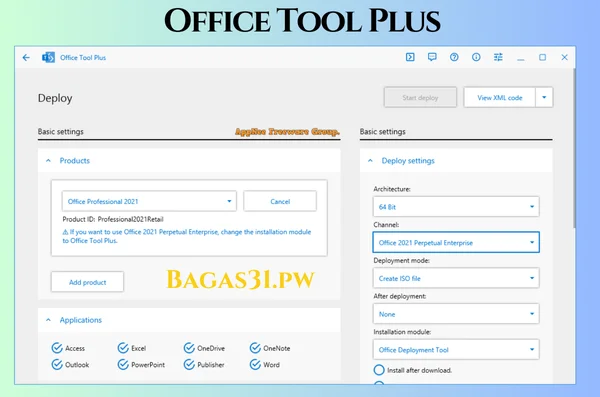The image size is (600, 397).
Task: Open the Office Professional 2021 product dropdown
Action: click(x=149, y=201)
